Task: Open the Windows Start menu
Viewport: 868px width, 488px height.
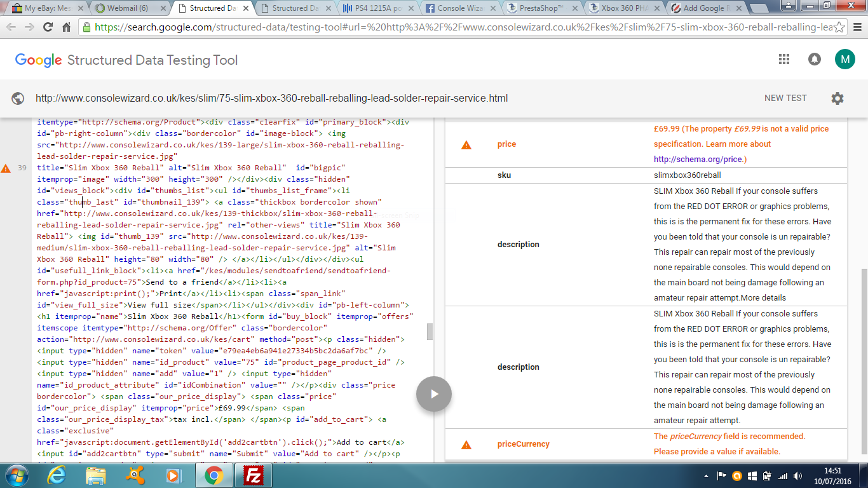Action: pyautogui.click(x=17, y=475)
